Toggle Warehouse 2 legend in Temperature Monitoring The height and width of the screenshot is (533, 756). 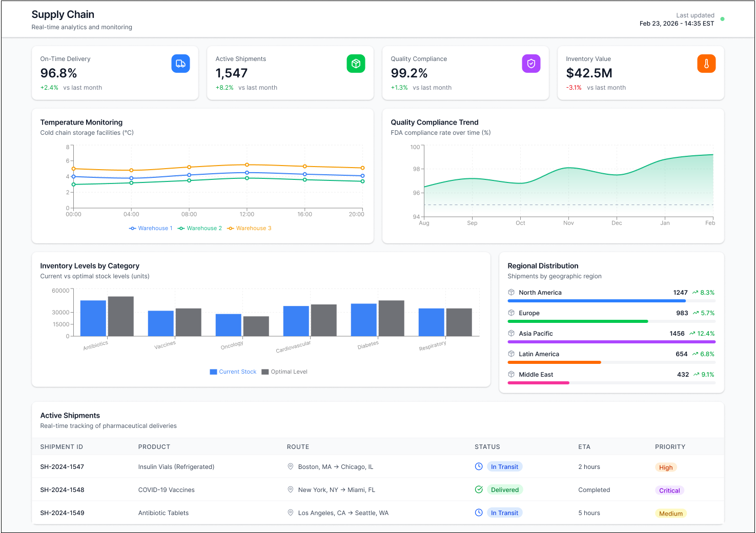click(x=200, y=228)
